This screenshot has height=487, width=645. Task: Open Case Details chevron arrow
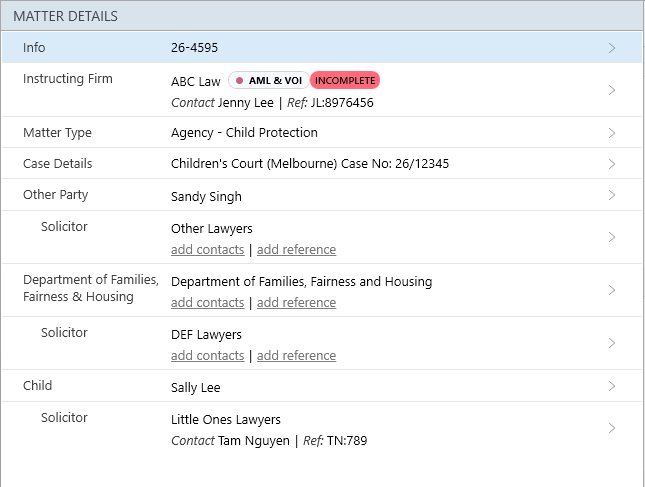pos(612,164)
